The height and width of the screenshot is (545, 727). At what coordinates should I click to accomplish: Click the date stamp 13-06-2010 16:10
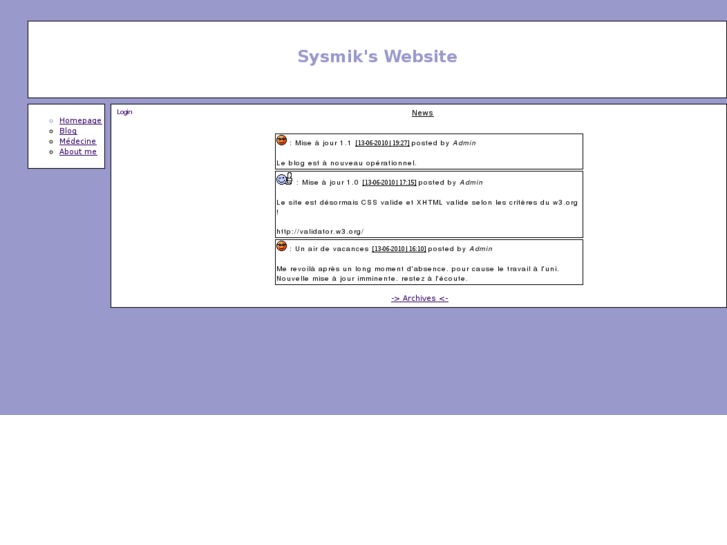pos(399,249)
